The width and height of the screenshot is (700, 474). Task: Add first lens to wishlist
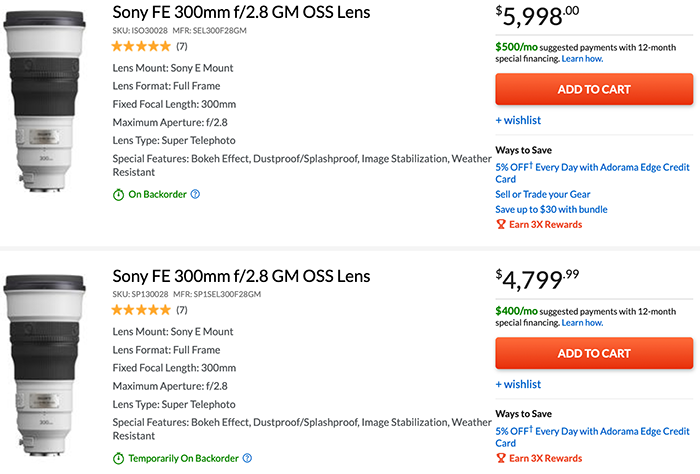(518, 120)
